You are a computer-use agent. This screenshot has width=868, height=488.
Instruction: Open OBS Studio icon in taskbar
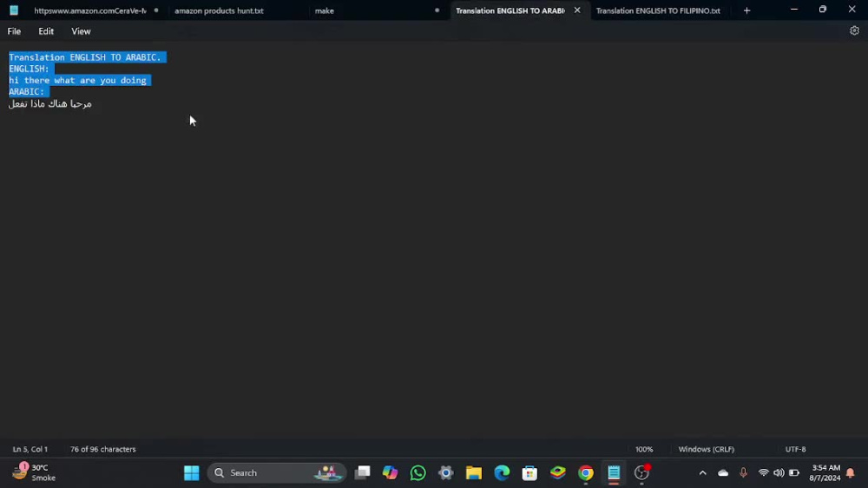click(x=641, y=472)
